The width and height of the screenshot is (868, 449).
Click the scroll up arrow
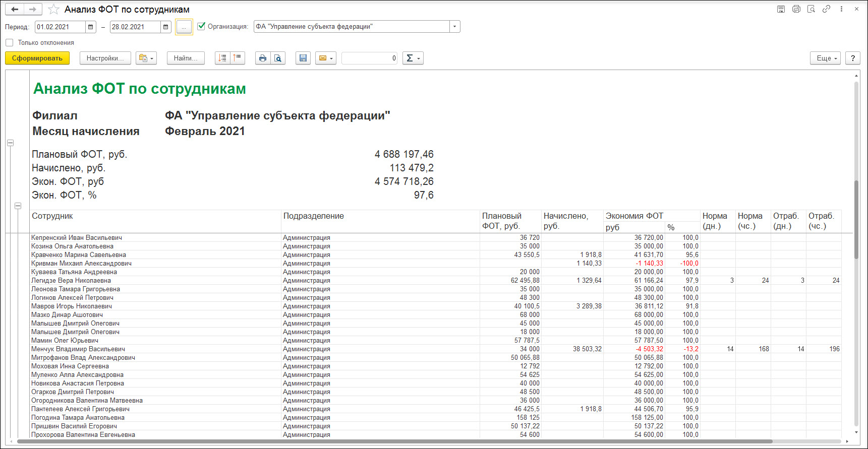(856, 76)
